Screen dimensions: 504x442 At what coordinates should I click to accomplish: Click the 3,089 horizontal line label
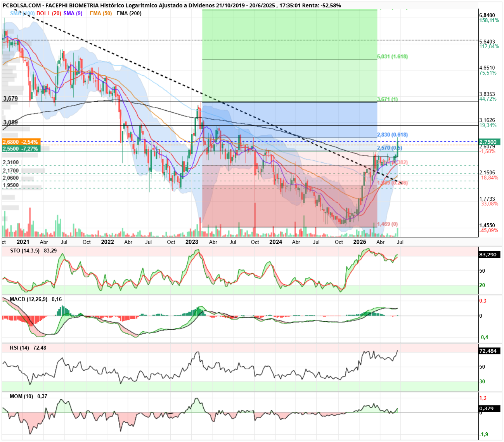(x=10, y=122)
